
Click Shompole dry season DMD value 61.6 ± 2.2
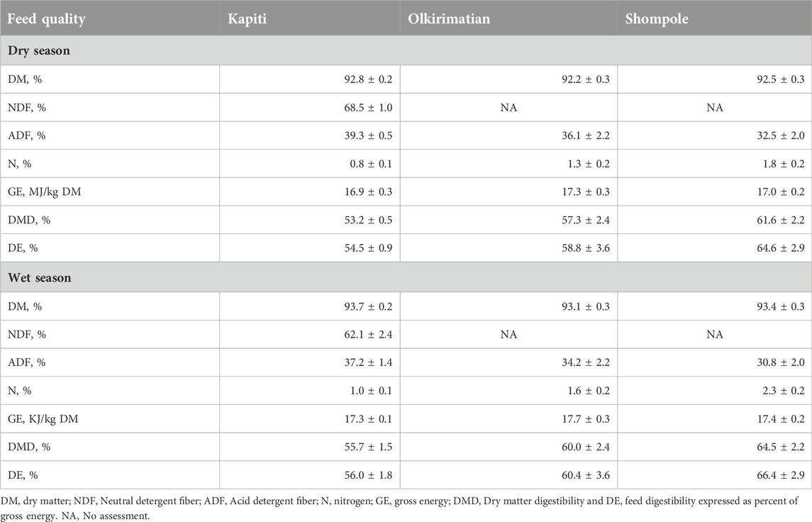pos(780,220)
